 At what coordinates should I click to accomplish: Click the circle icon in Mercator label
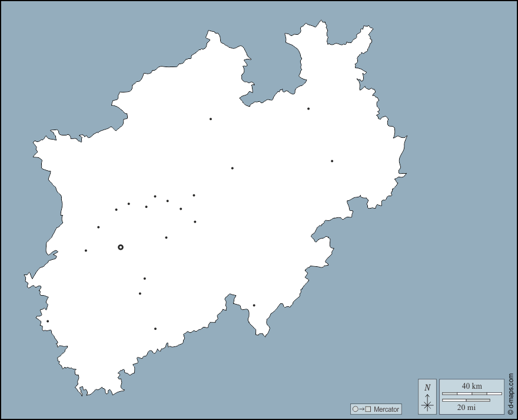click(x=355, y=409)
